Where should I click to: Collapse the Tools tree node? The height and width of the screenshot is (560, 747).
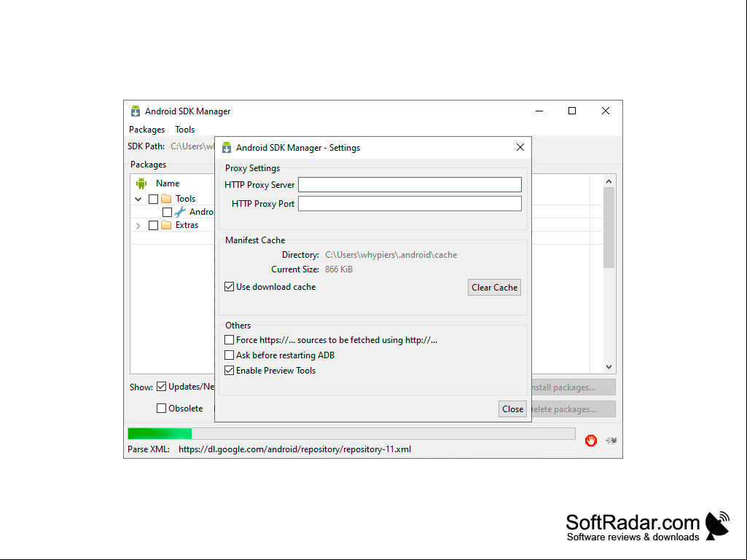(138, 199)
